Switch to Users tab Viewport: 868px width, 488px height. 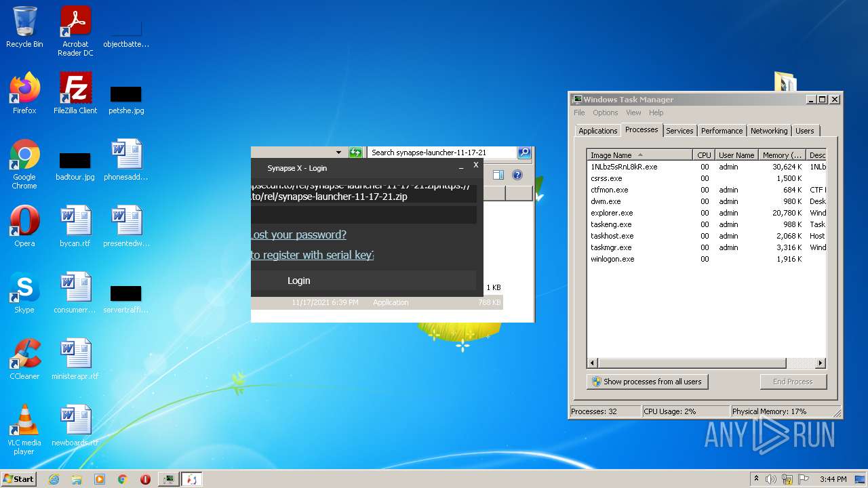805,131
